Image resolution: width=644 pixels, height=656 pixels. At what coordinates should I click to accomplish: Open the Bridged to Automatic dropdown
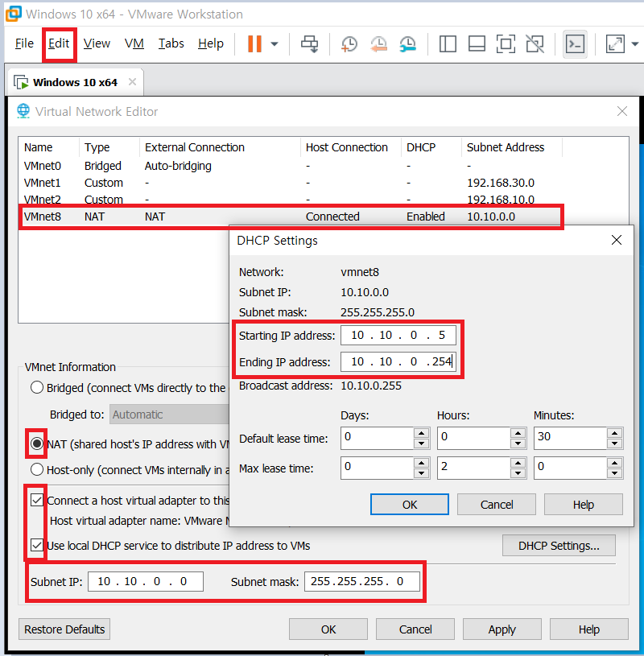(170, 415)
